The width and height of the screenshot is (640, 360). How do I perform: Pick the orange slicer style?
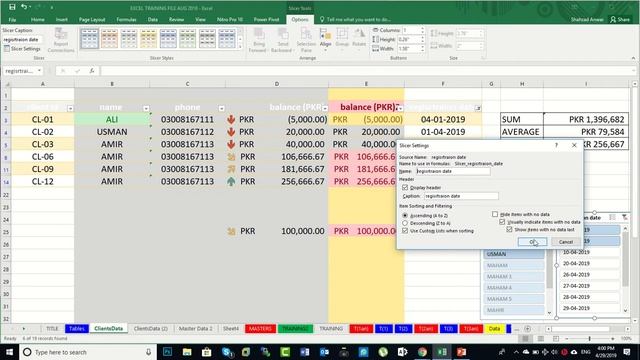tap(109, 39)
